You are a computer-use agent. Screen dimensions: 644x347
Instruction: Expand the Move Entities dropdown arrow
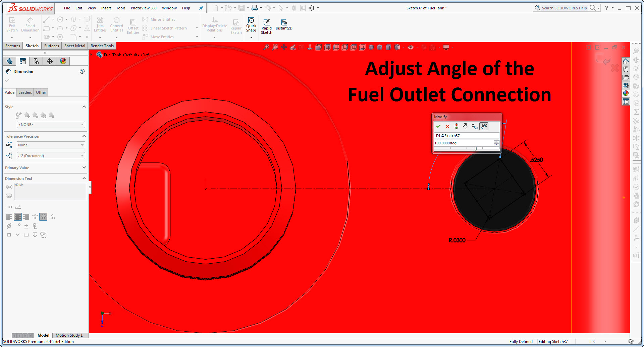tap(197, 37)
